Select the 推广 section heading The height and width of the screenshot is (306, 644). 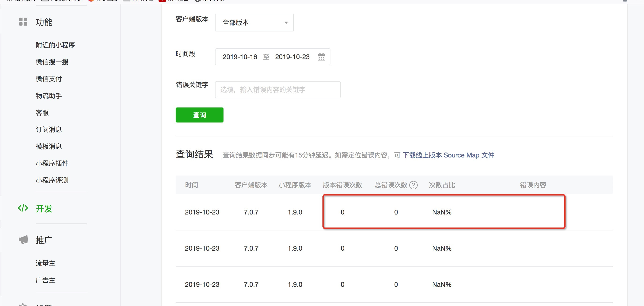coord(44,240)
